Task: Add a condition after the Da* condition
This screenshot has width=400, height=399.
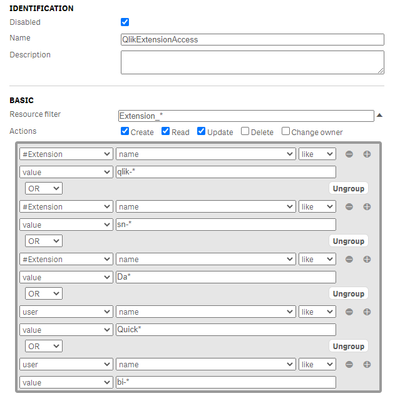Action: pyautogui.click(x=367, y=259)
